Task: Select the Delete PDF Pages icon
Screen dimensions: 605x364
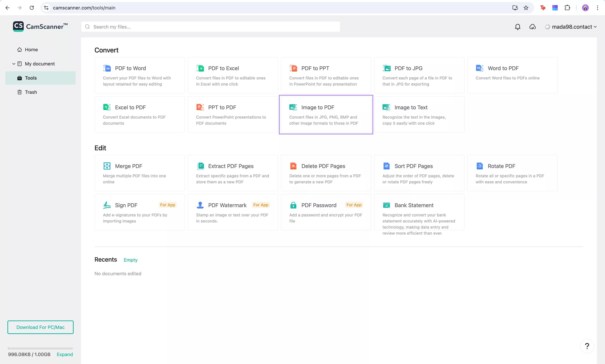Action: tap(293, 166)
